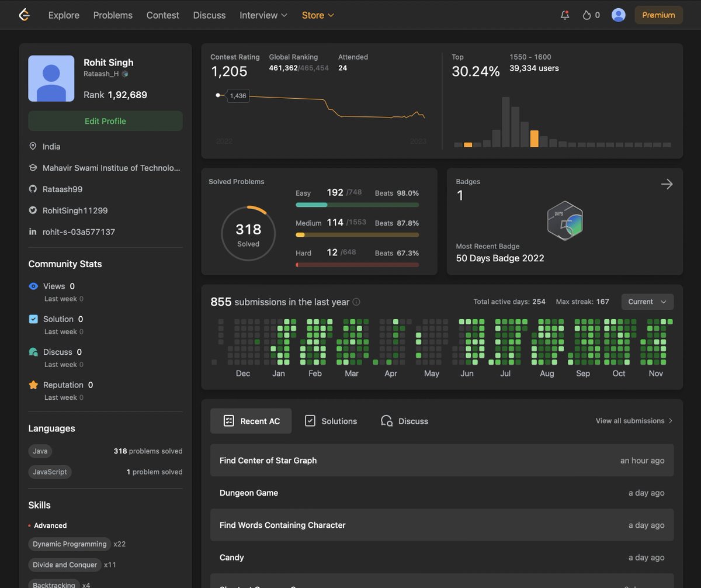Change the Current year submissions dropdown
The height and width of the screenshot is (588, 701).
point(647,302)
